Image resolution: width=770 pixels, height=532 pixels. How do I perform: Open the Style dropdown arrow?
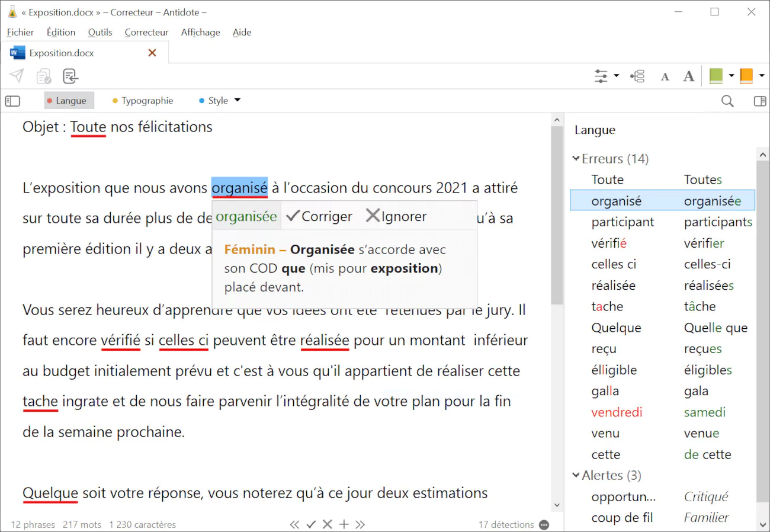[x=238, y=100]
